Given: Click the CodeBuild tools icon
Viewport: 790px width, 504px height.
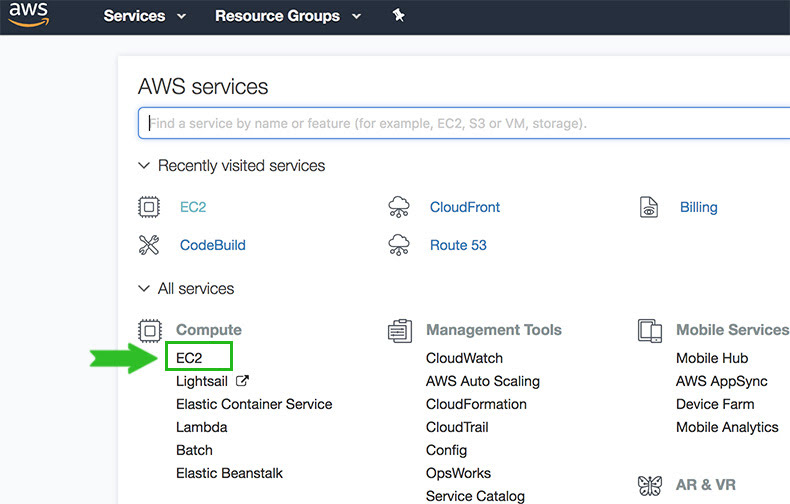Looking at the screenshot, I should coord(149,245).
